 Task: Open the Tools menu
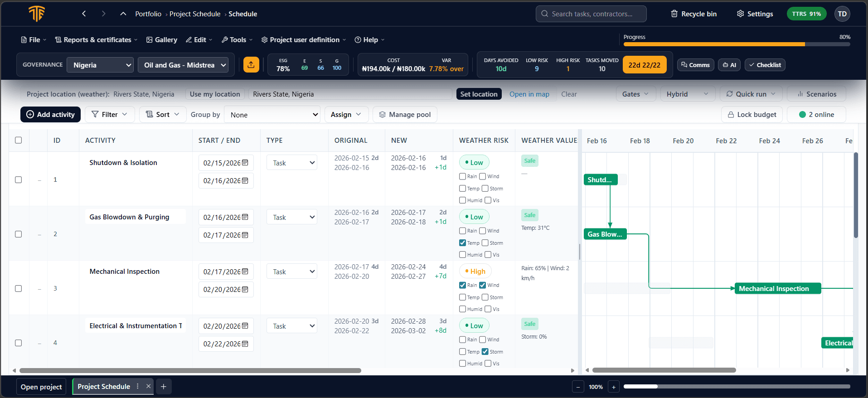coord(237,40)
